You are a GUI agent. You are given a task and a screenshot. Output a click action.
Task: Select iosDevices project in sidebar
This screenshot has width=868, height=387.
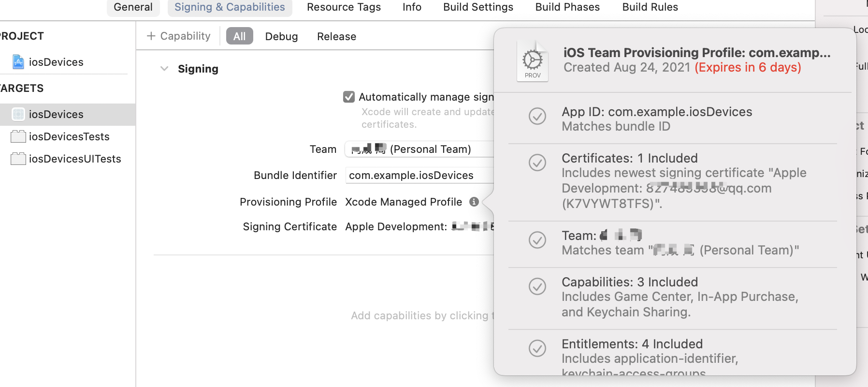[x=56, y=62]
